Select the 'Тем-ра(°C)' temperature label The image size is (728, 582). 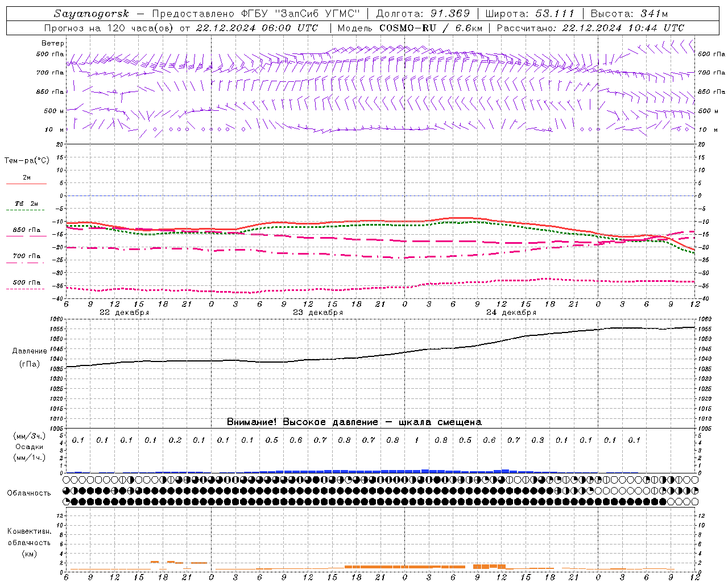click(x=27, y=161)
